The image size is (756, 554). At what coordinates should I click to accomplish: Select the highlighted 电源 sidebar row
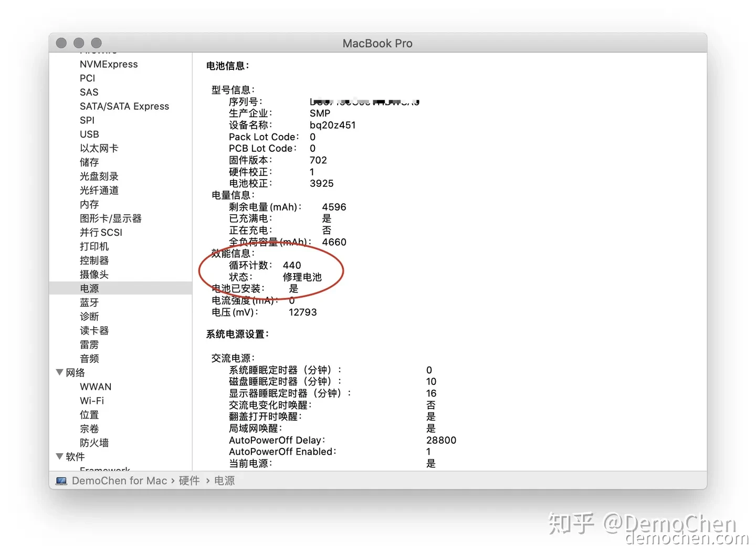point(121,288)
